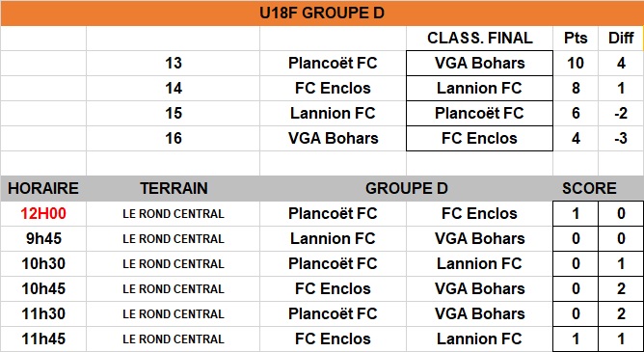Select the Diff column header cell

point(621,39)
